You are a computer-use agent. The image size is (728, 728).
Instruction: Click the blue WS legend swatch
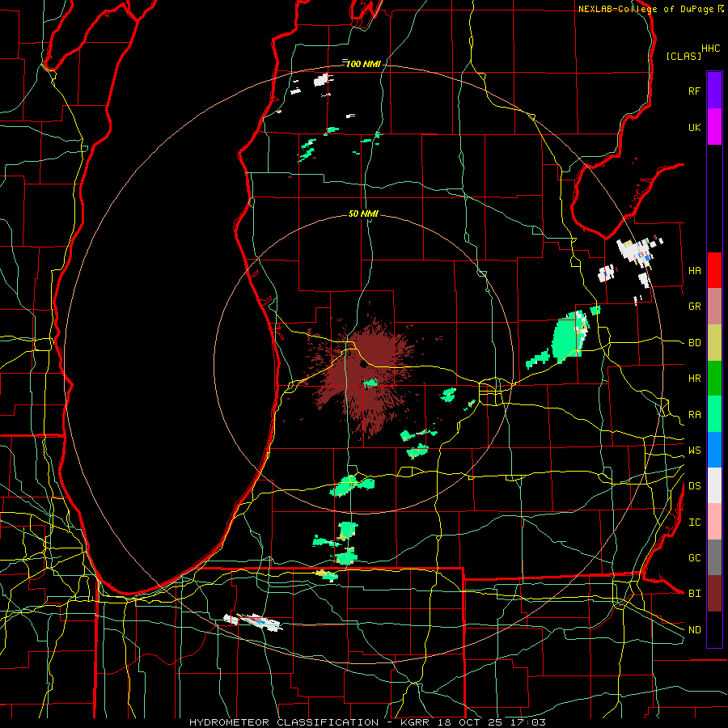[714, 450]
